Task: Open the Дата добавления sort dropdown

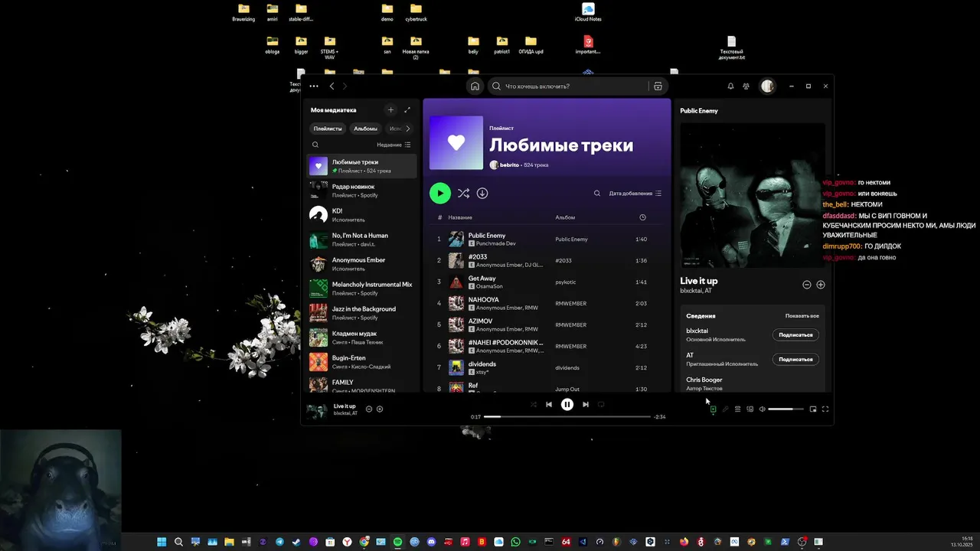Action: pos(635,194)
